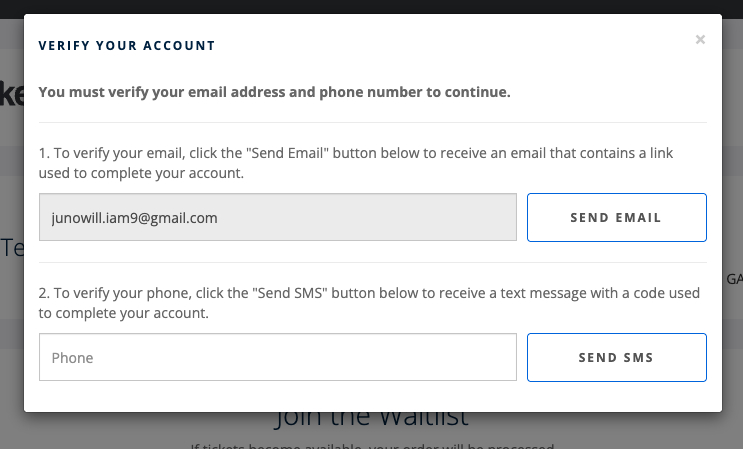Focus the Phone input field
Viewport: 743px width, 449px height.
click(x=278, y=357)
